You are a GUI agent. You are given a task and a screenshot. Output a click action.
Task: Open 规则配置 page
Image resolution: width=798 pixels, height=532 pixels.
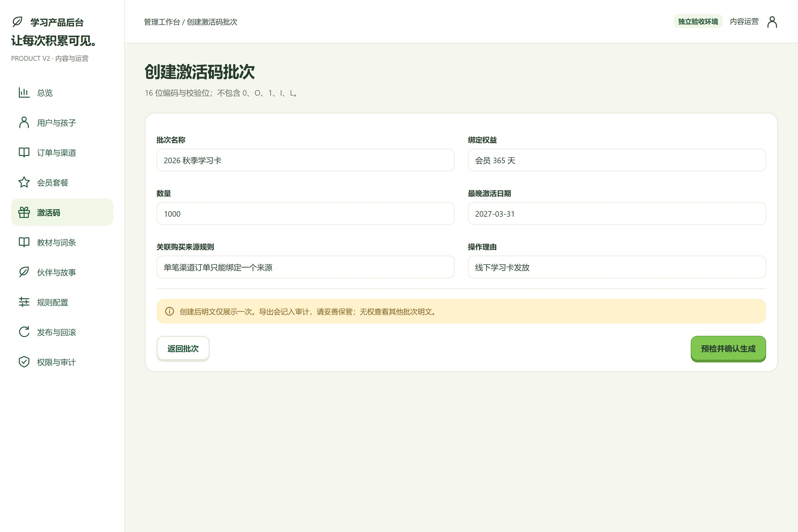(62, 302)
